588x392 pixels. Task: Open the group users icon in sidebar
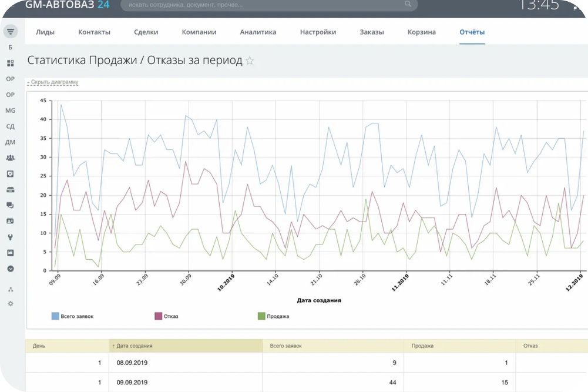(x=11, y=158)
